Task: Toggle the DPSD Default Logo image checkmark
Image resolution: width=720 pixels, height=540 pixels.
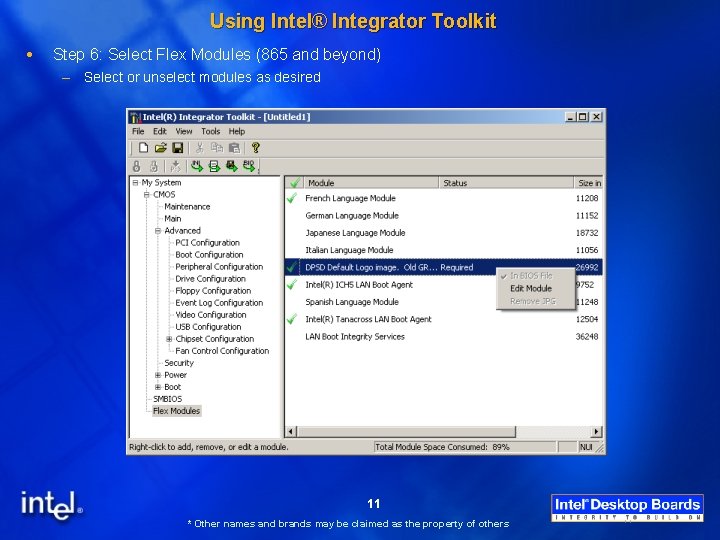Action: click(x=292, y=267)
